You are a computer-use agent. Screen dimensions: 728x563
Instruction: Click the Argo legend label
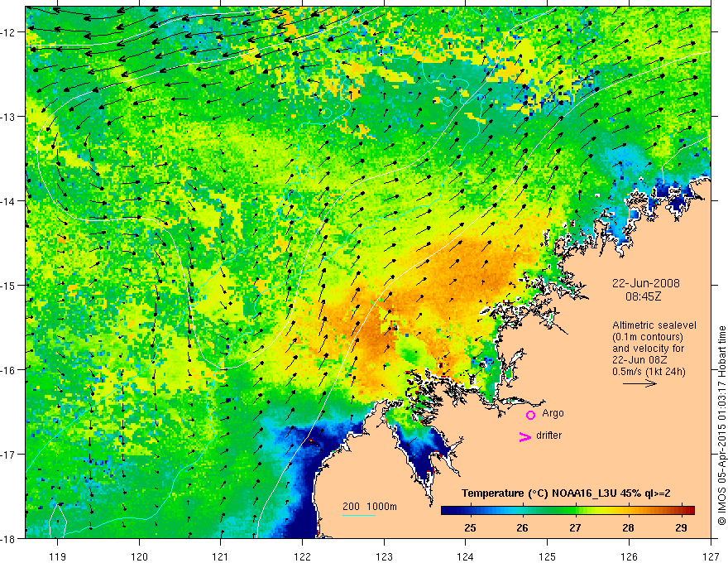tap(553, 413)
